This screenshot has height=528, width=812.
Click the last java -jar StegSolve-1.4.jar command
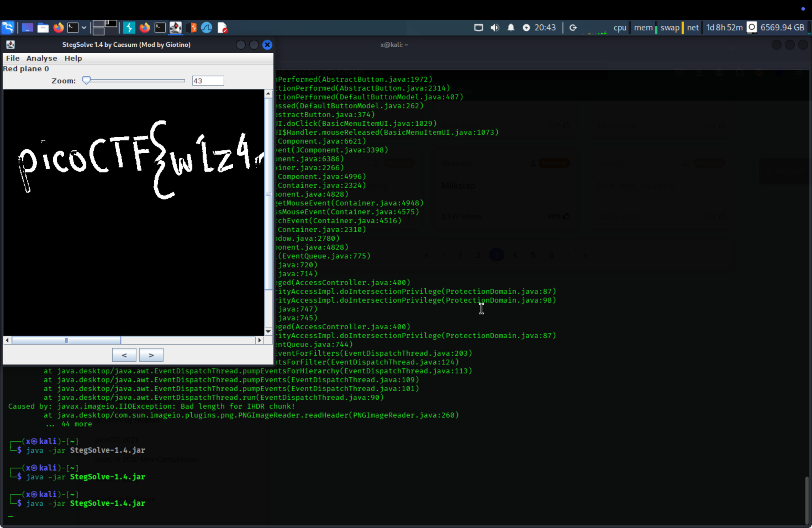pyautogui.click(x=86, y=503)
